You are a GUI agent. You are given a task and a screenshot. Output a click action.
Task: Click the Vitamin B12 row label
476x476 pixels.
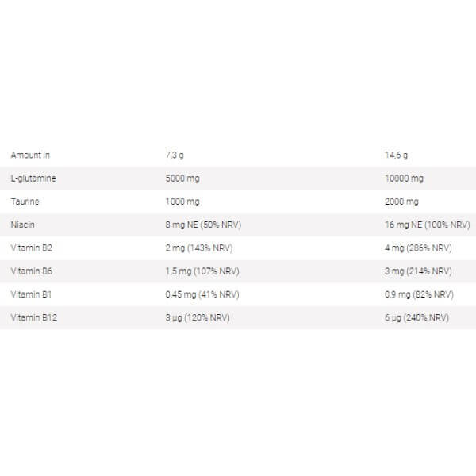click(x=32, y=317)
